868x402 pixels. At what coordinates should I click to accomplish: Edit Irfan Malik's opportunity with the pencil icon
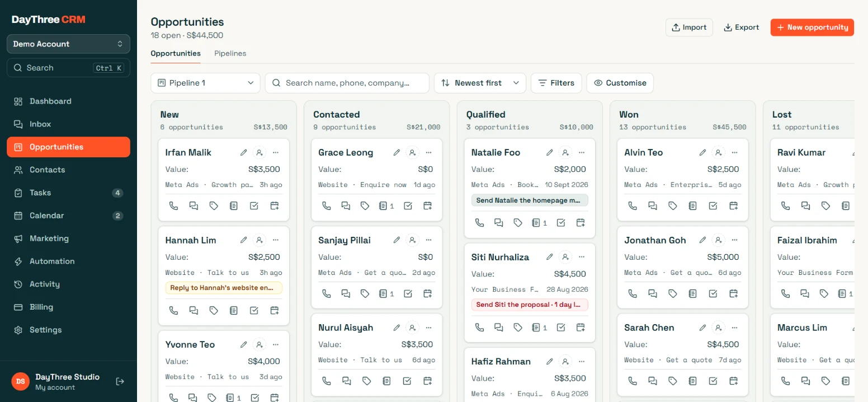click(x=244, y=152)
